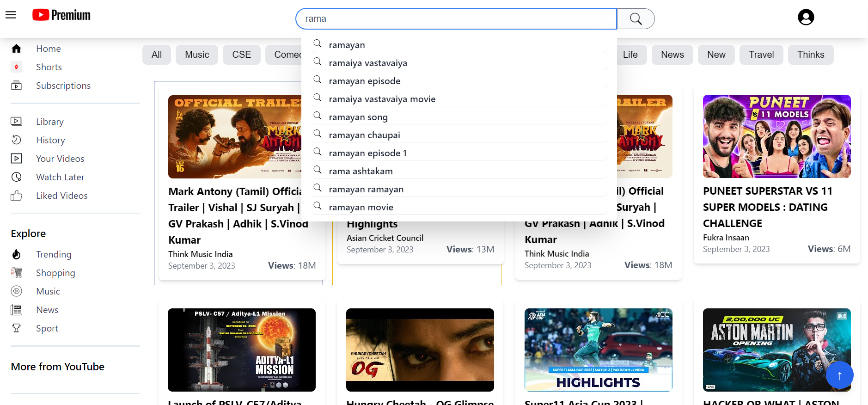This screenshot has width=868, height=405.
Task: Click the Home icon in sidebar
Action: click(x=17, y=49)
